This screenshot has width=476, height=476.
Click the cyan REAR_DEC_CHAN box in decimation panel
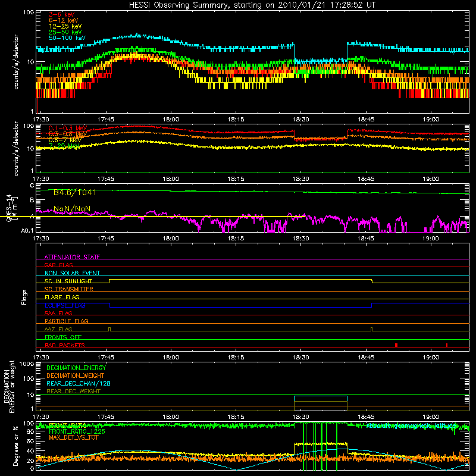pos(321,399)
